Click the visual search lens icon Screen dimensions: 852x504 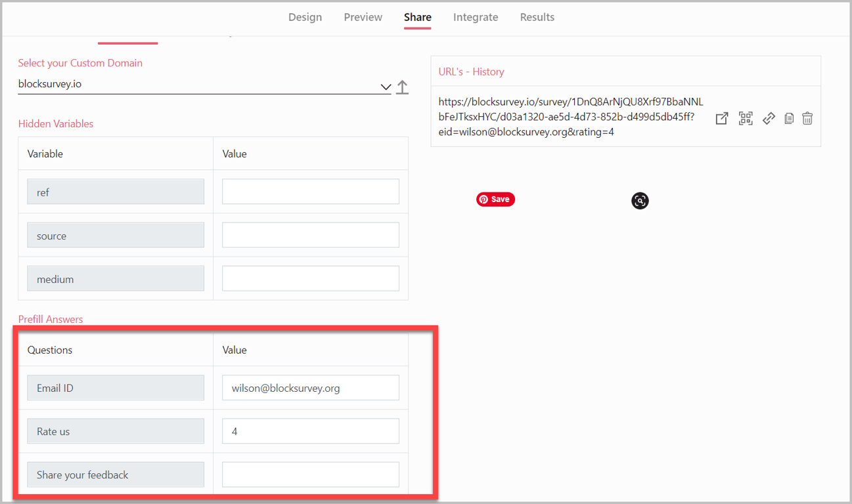[640, 201]
